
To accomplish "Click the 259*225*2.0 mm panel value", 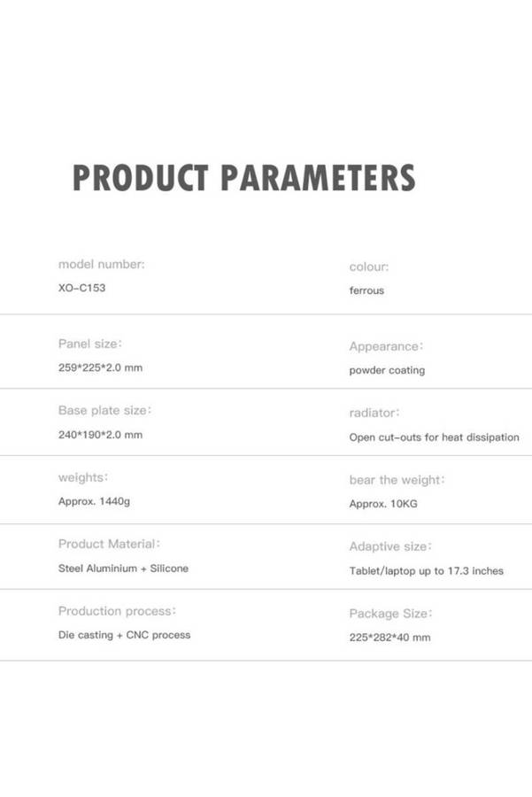I will click(x=100, y=368).
